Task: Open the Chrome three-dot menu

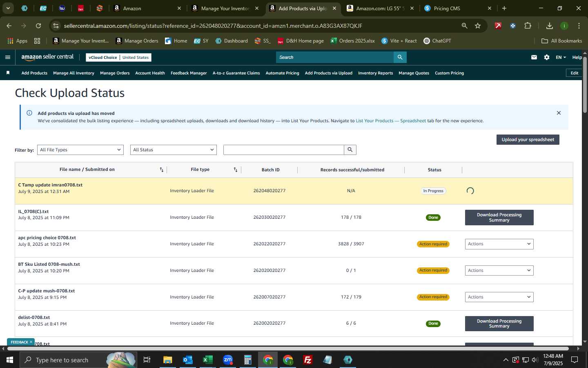Action: (579, 26)
